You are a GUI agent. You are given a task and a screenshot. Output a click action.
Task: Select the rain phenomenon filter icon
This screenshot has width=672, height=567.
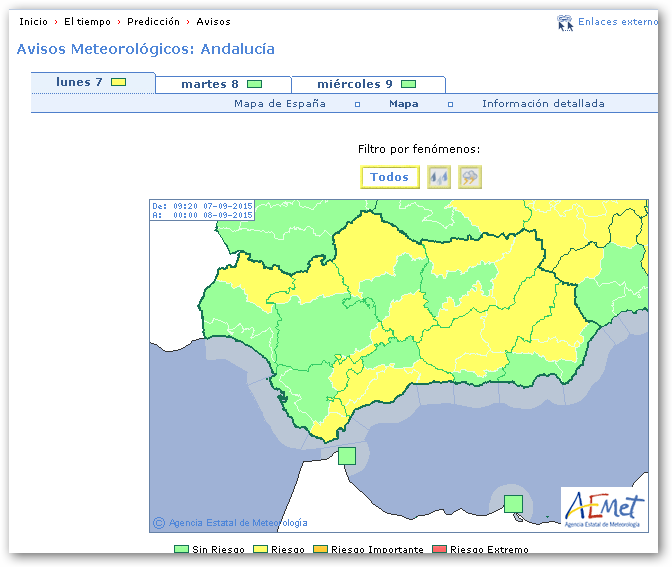[x=439, y=177]
